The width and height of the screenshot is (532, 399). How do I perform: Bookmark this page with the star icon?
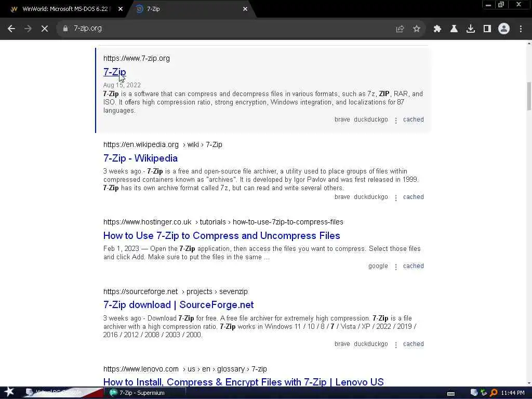[x=417, y=29]
